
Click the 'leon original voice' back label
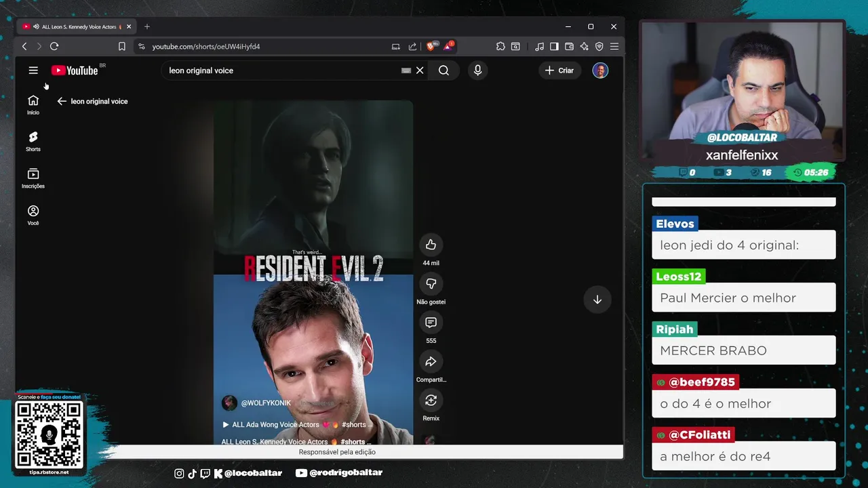[99, 101]
